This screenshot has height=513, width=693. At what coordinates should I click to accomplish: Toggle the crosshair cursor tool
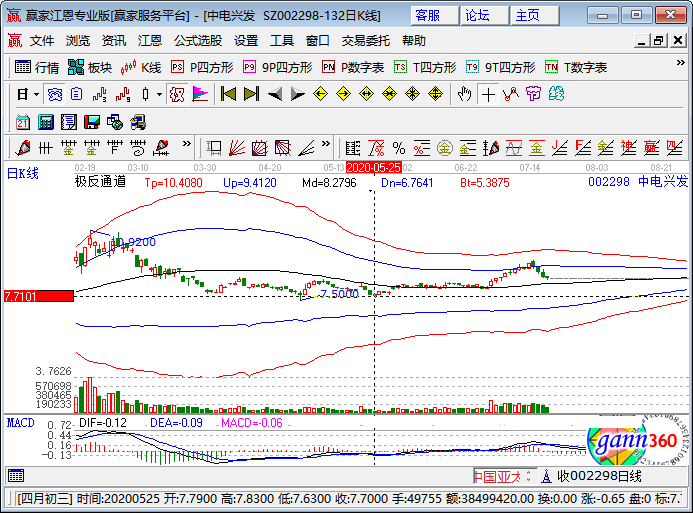[488, 94]
